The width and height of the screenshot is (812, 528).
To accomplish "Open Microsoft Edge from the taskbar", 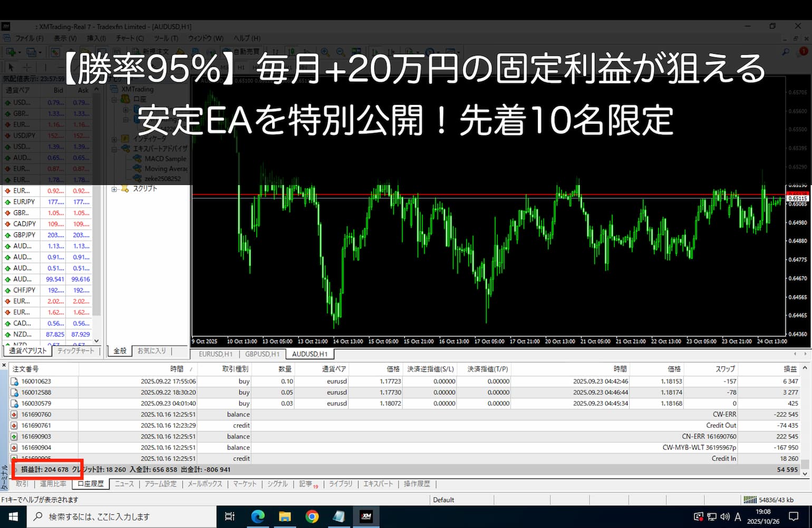I will point(258,517).
